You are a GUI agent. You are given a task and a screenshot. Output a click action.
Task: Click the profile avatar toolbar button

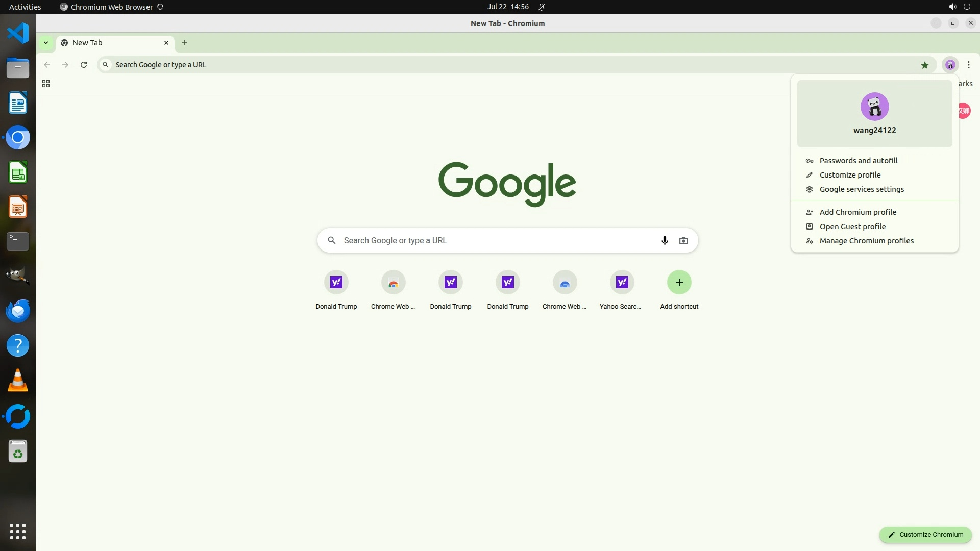point(950,65)
